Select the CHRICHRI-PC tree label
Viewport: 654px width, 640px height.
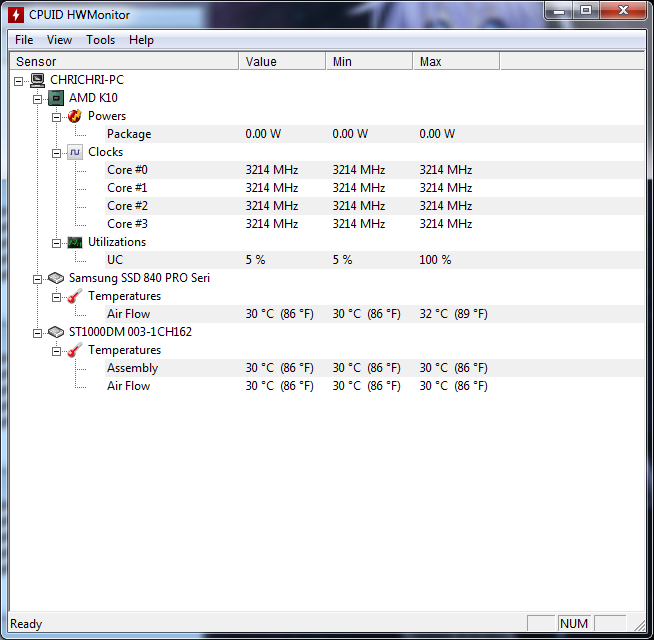(x=87, y=80)
